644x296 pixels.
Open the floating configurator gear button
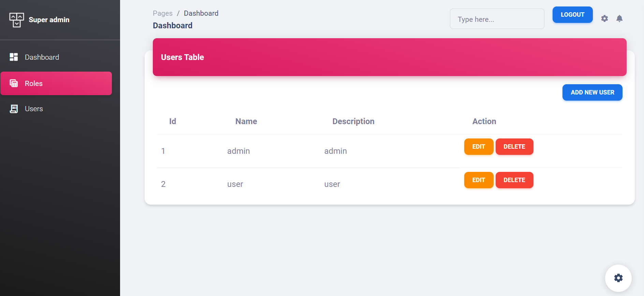pos(618,278)
